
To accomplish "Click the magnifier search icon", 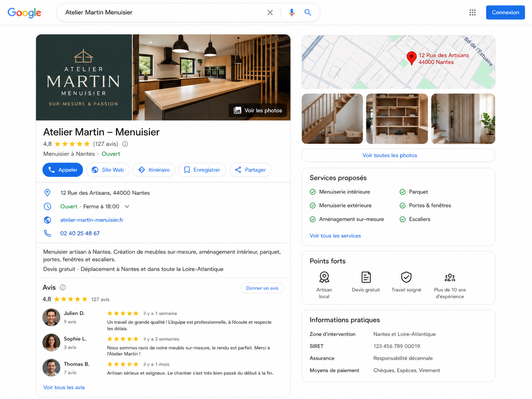I will tap(308, 12).
